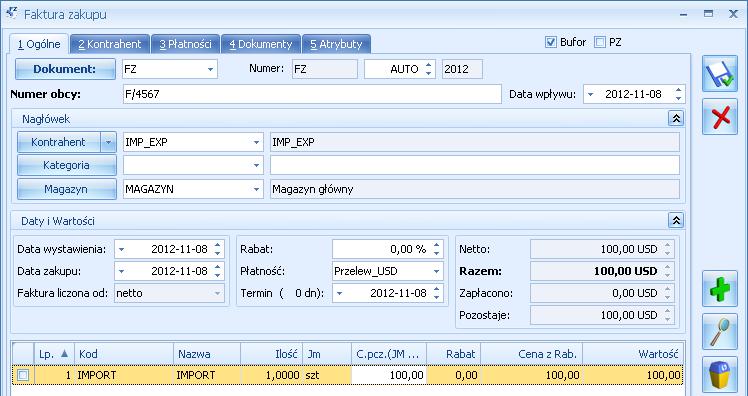Click the Data wystawienia stepper arrows
The width and height of the screenshot is (748, 396).
pos(218,249)
